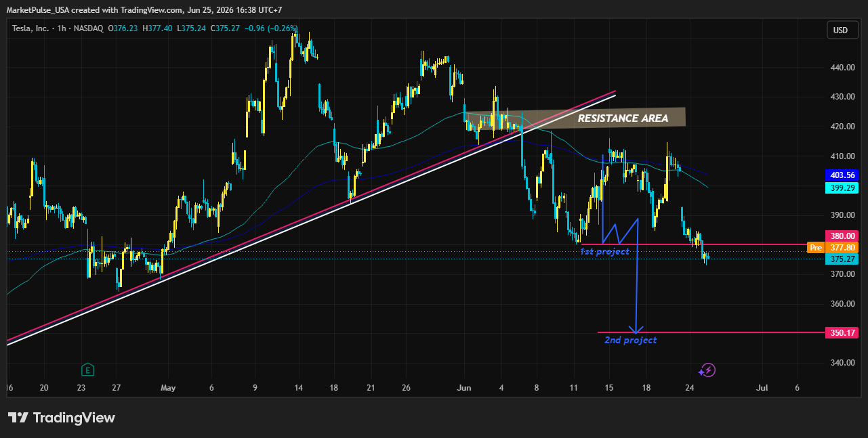The width and height of the screenshot is (868, 438).
Task: Click the L375.24 low value
Action: 193,28
